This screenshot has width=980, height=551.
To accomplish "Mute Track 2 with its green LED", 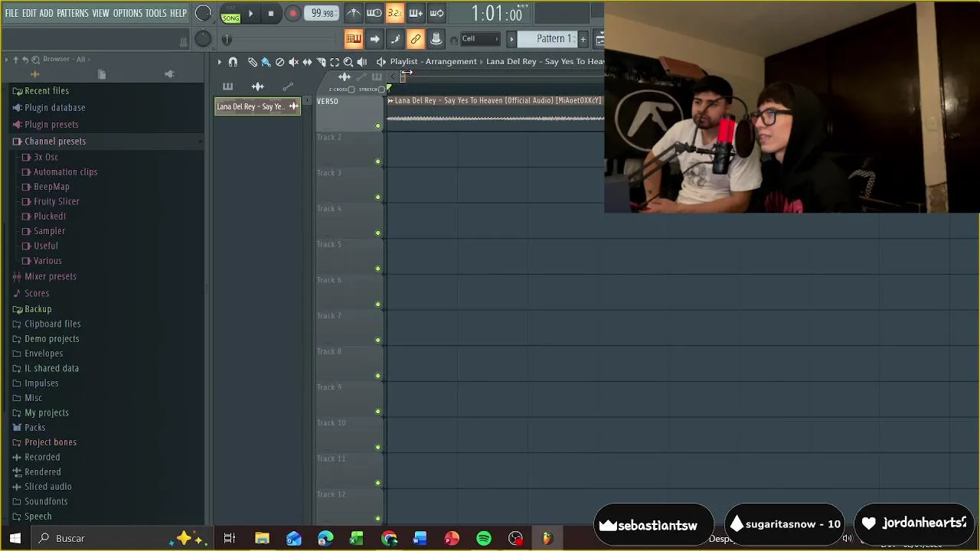I will 377,161.
